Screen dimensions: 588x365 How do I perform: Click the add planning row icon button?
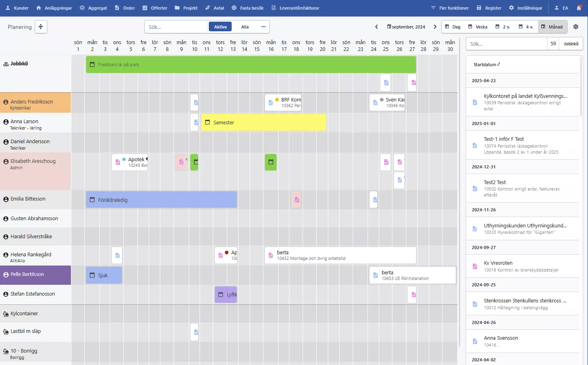[41, 27]
